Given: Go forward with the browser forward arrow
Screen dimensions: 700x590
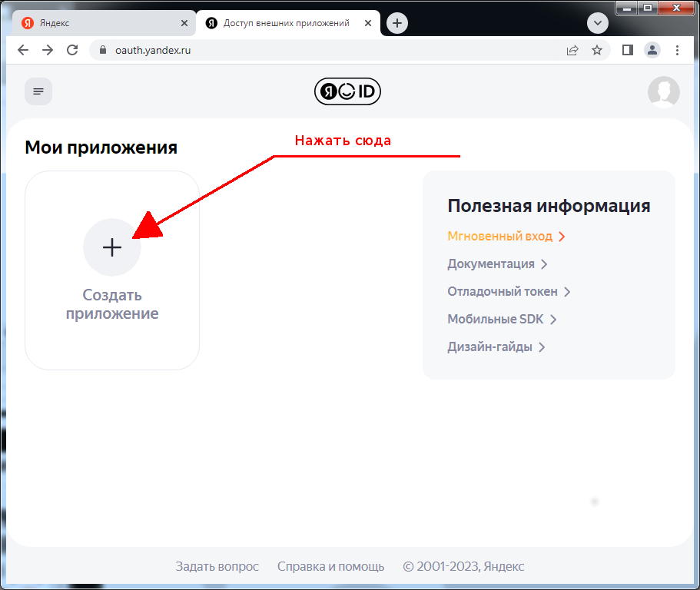Looking at the screenshot, I should pyautogui.click(x=48, y=50).
